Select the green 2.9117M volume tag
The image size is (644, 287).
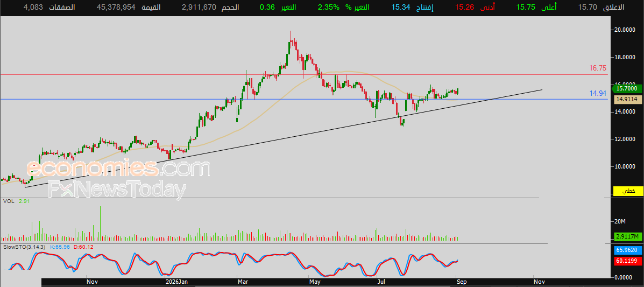pos(628,236)
